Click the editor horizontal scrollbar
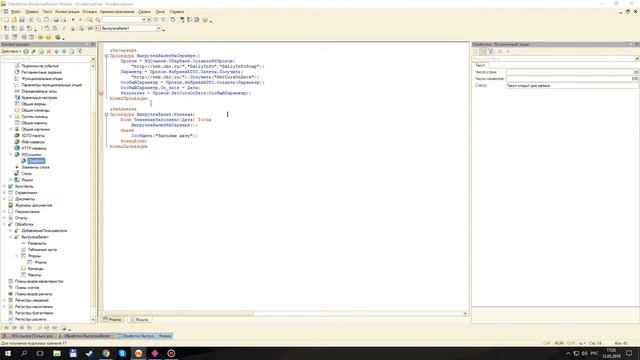640x360 pixels. pyautogui.click(x=284, y=313)
